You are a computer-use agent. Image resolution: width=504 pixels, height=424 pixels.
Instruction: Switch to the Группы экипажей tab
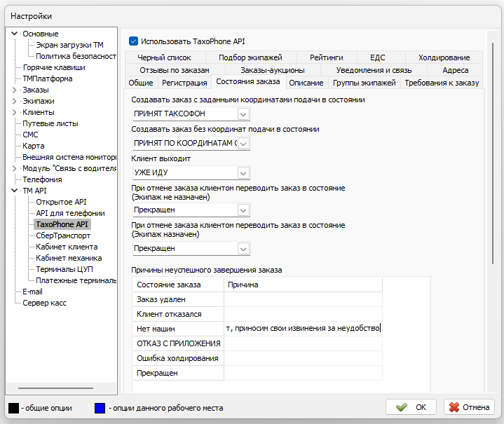365,83
